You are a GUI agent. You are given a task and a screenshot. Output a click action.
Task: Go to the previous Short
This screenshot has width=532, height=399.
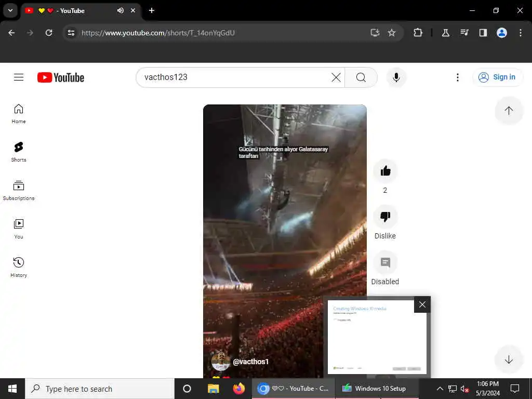[509, 110]
